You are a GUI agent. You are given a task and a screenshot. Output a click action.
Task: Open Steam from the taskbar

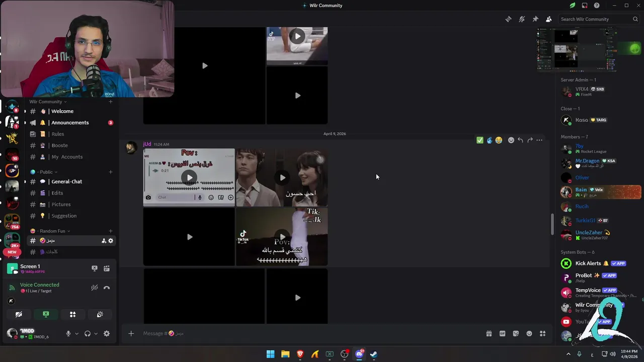pyautogui.click(x=374, y=354)
